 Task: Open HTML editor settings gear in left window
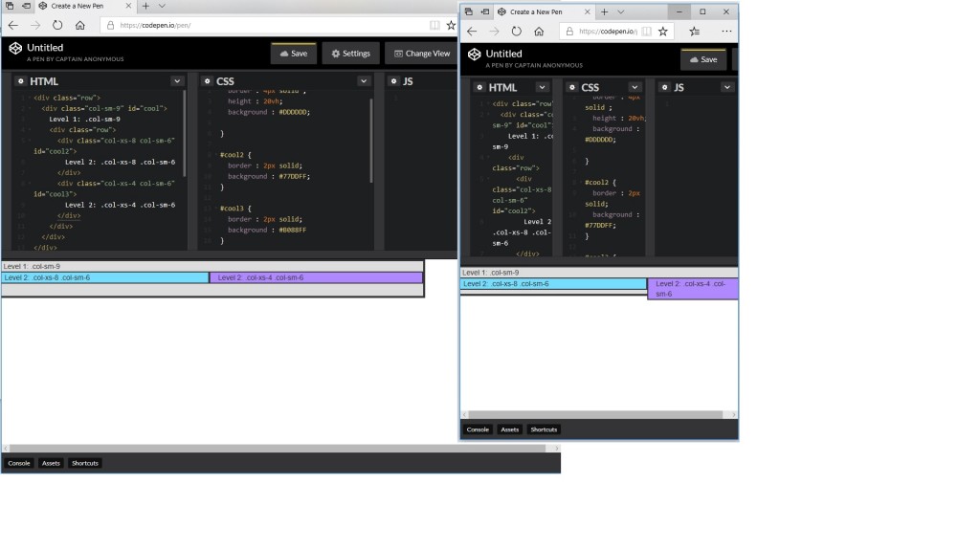[x=21, y=81]
